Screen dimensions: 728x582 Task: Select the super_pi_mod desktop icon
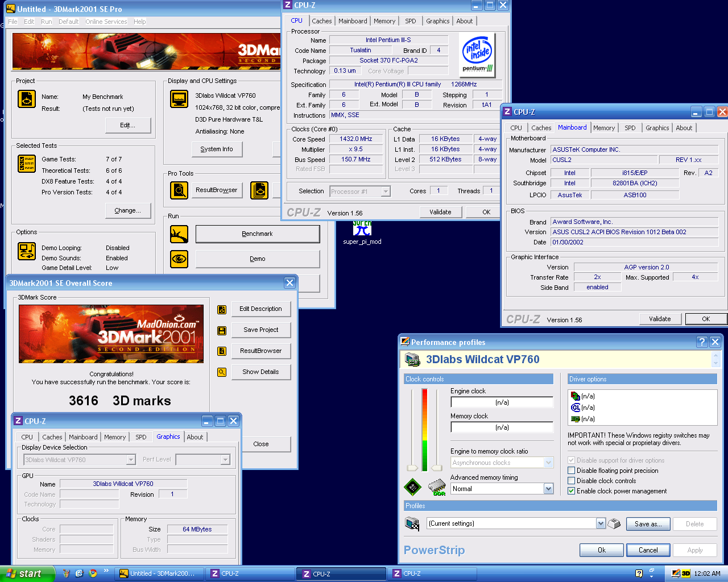click(x=362, y=232)
